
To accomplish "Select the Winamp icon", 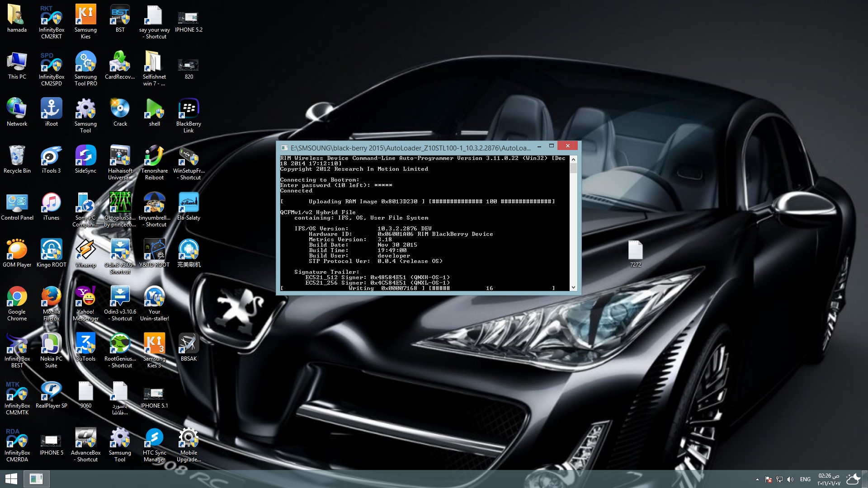I will click(x=85, y=254).
